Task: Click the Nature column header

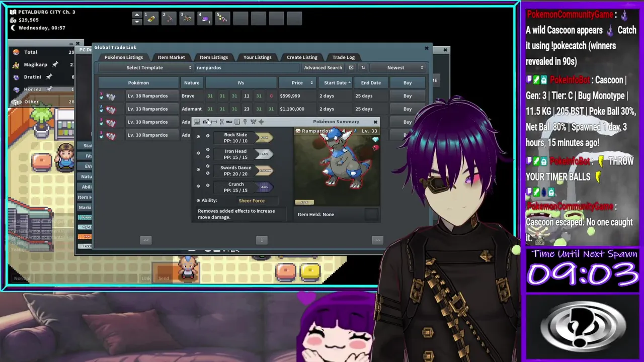Action: click(x=192, y=82)
